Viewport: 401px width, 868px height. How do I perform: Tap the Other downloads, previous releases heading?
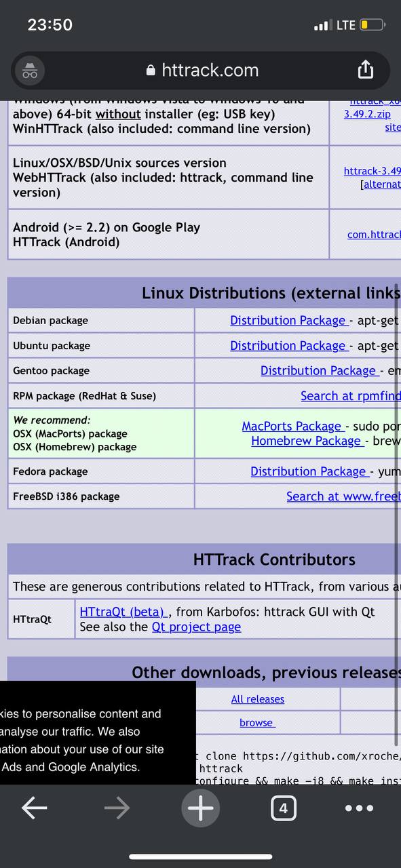(x=266, y=672)
